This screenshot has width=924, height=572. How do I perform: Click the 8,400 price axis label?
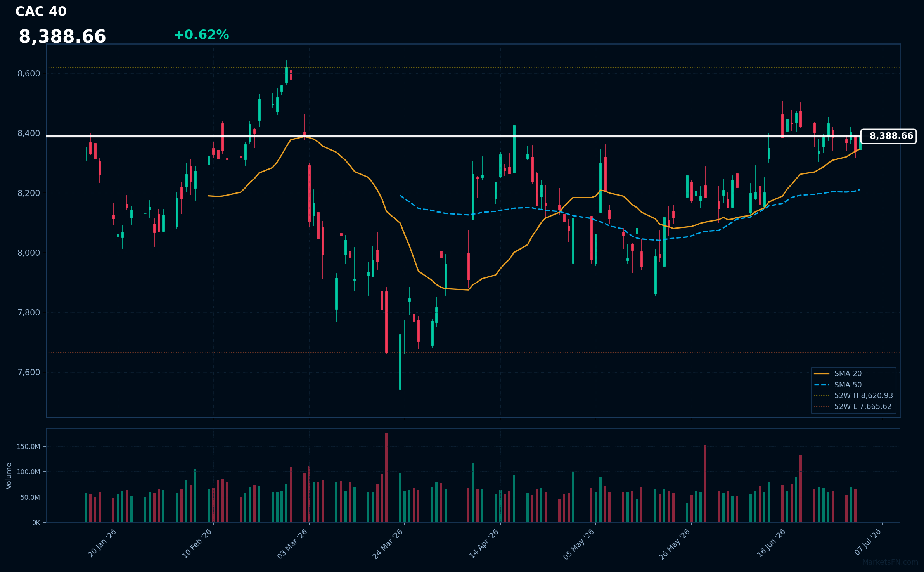(29, 133)
